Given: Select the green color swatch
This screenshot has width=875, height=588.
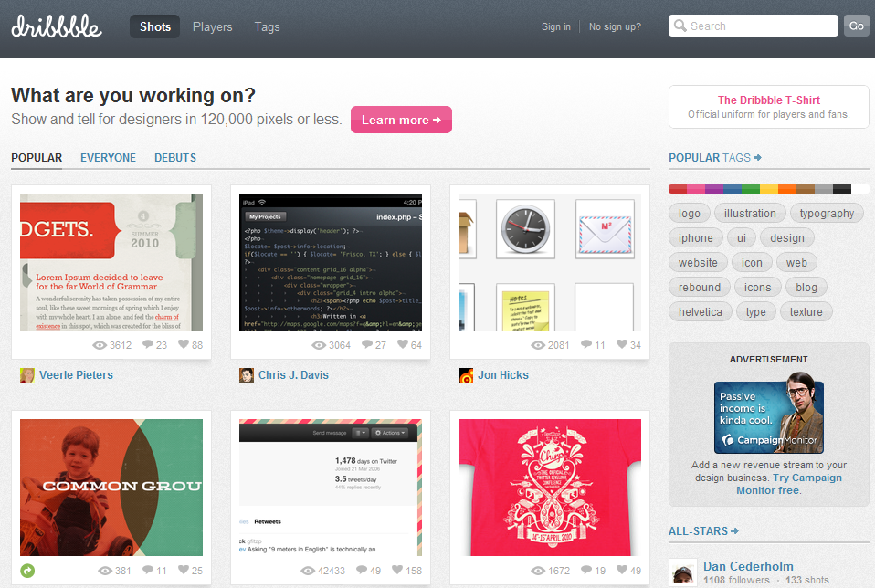Looking at the screenshot, I should (751, 189).
